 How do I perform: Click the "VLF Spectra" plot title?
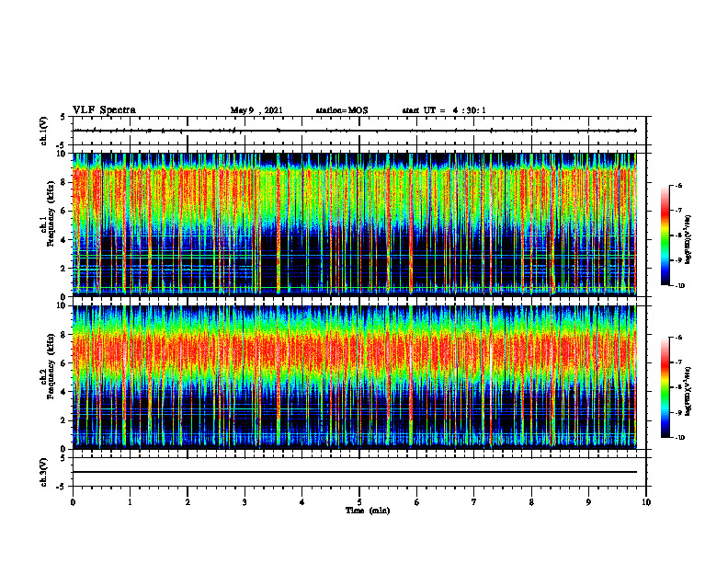pos(104,110)
